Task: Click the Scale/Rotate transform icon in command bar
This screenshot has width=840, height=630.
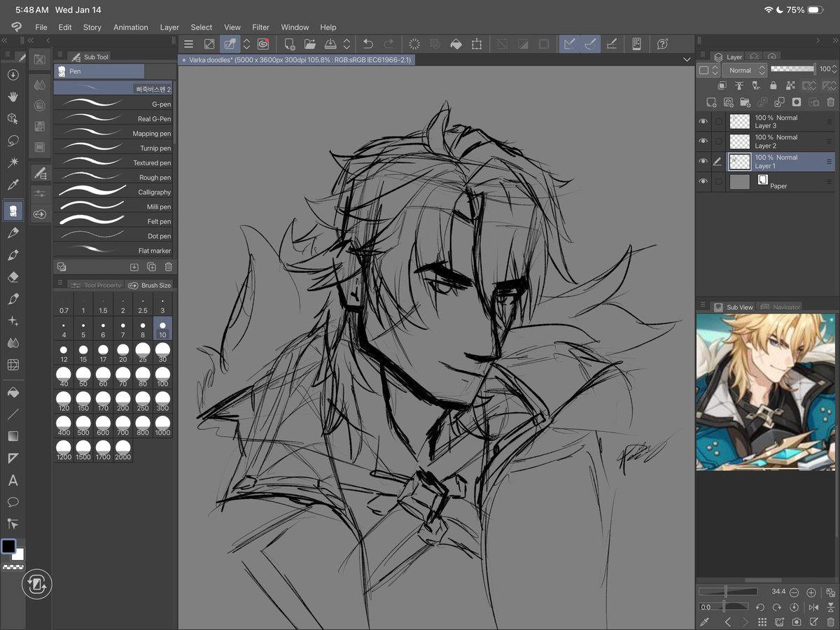Action: point(477,44)
